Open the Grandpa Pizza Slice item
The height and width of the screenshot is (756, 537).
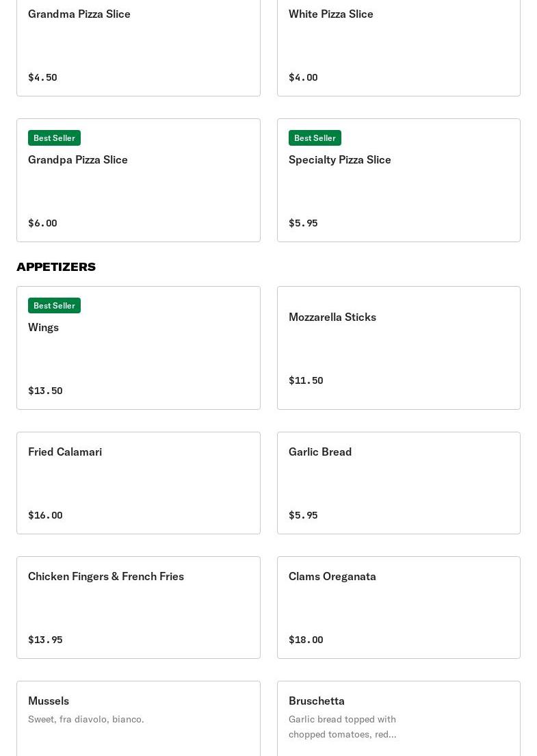(x=138, y=181)
